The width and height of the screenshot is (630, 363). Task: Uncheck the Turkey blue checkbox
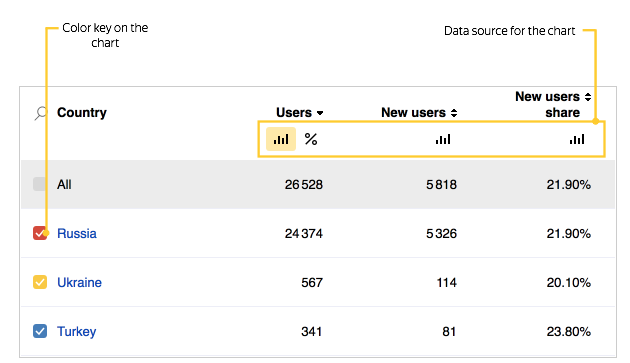coord(40,331)
